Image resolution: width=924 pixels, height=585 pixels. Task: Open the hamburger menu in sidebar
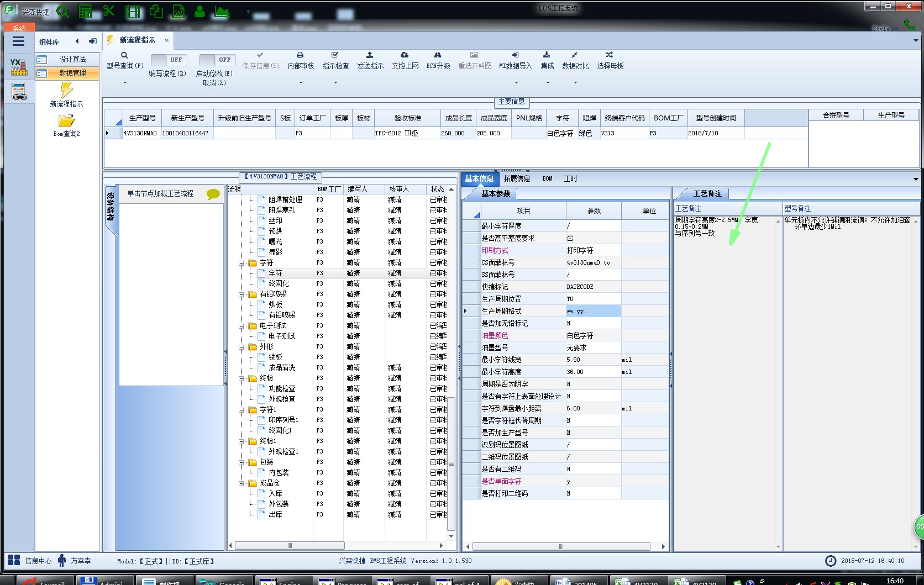tap(18, 41)
